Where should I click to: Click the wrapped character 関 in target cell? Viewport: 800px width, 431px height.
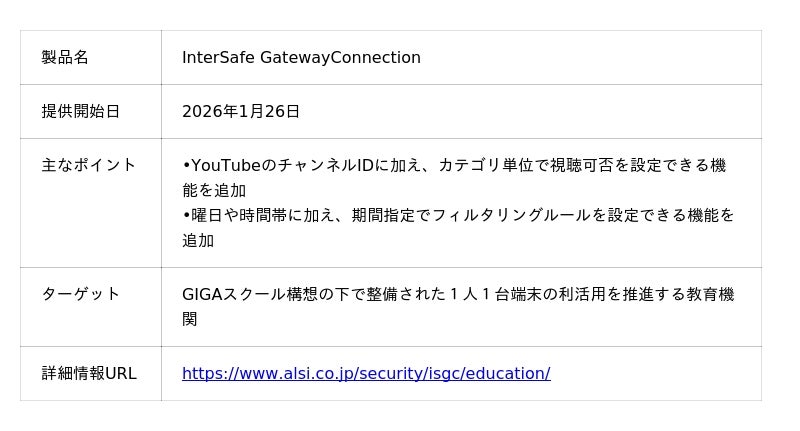(x=190, y=320)
